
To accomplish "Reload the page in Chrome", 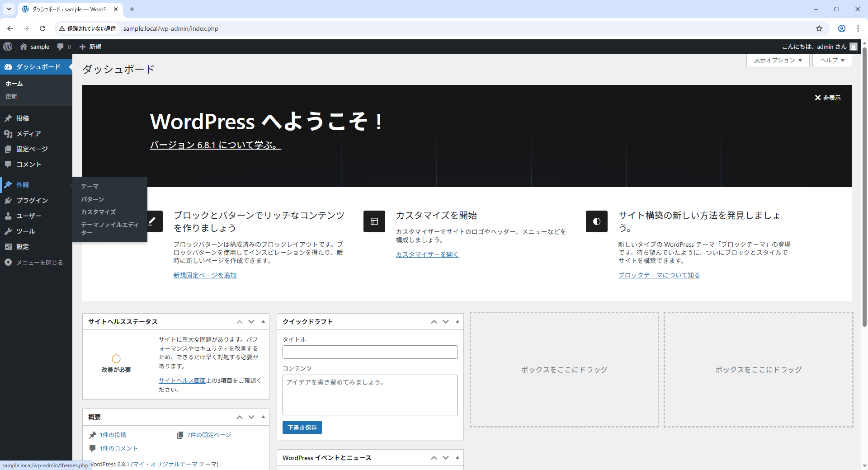I will [x=42, y=28].
